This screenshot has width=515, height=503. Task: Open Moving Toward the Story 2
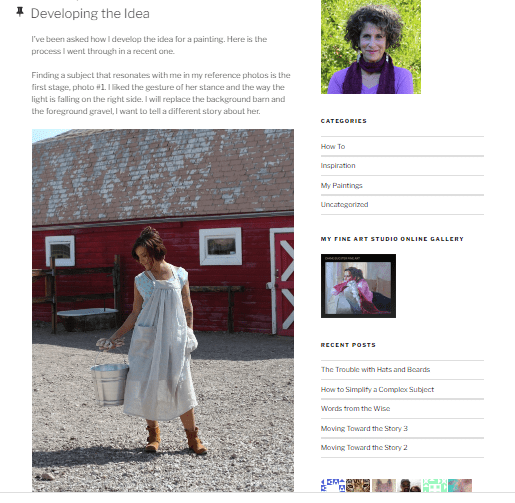tap(364, 447)
